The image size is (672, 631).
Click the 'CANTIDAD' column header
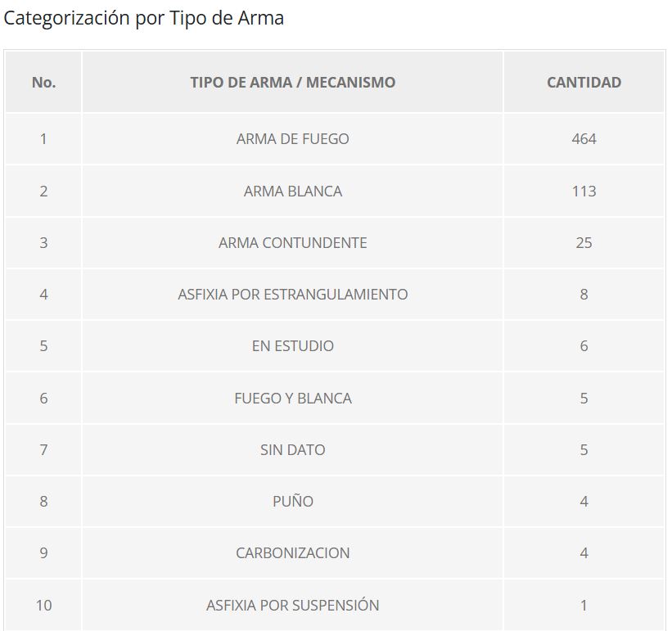coord(584,83)
